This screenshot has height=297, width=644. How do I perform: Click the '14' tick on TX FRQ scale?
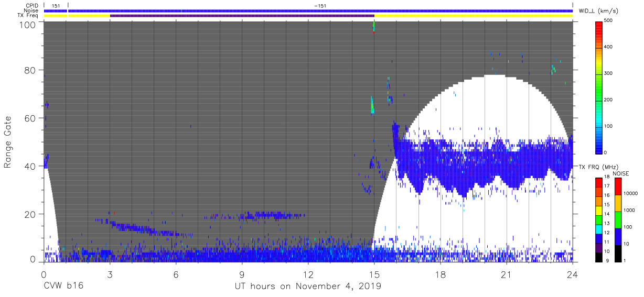(607, 215)
